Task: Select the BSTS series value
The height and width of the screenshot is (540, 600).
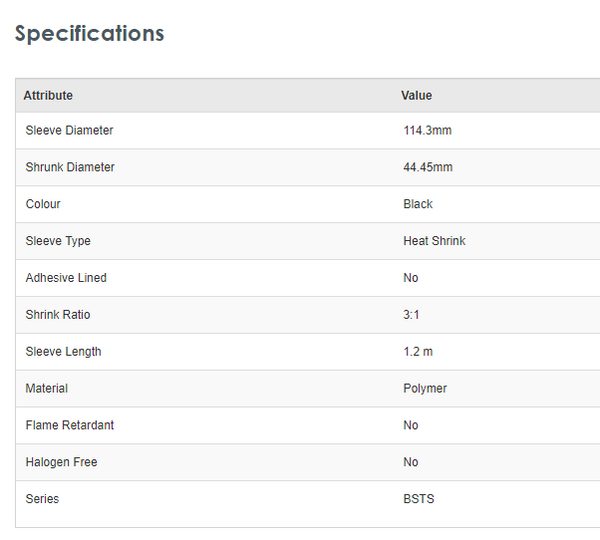Action: [x=419, y=499]
